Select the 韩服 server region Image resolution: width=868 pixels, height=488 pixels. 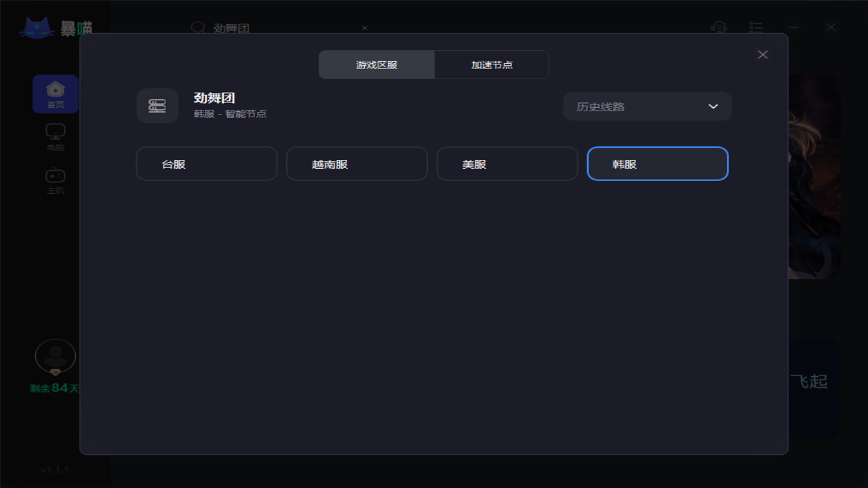pos(658,164)
